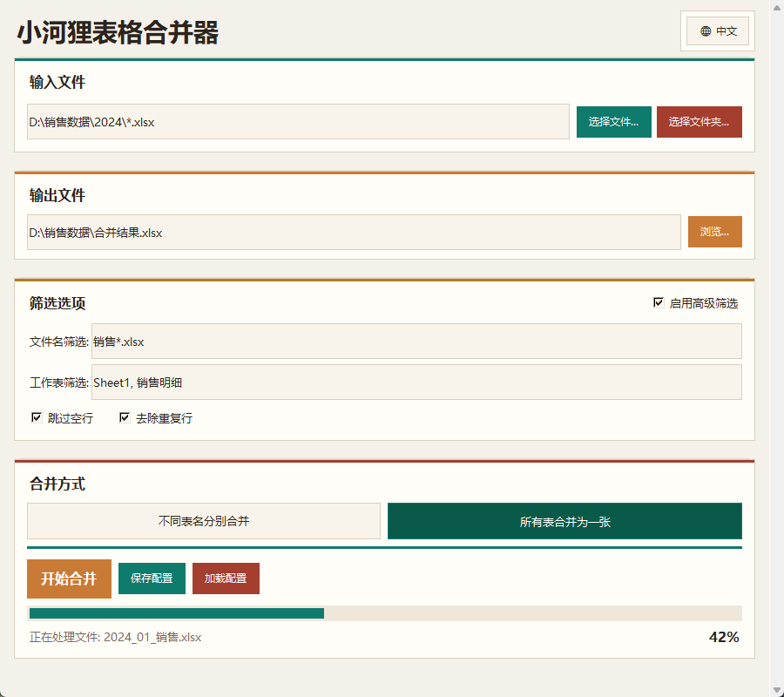Screen dimensions: 784x697
Task: Click the scrollbar down arrow
Action: (776, 691)
